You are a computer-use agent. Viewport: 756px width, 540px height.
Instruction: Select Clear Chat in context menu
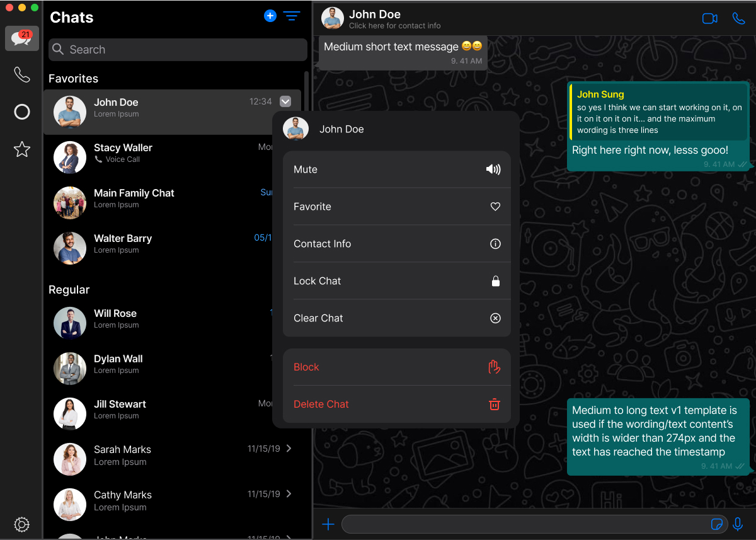point(397,318)
